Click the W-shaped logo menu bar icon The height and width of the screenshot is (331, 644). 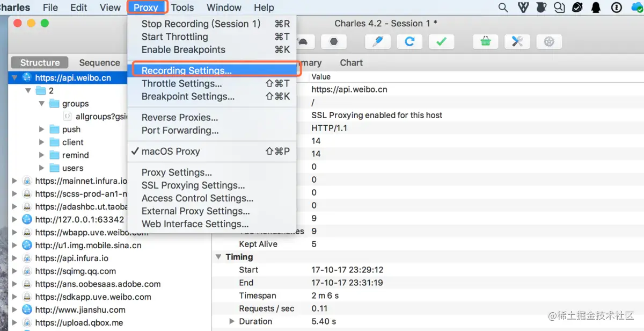pyautogui.click(x=523, y=8)
